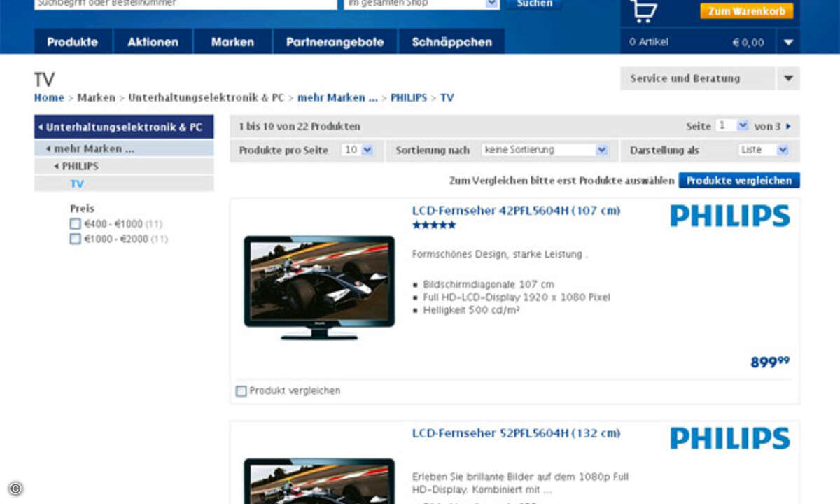Image resolution: width=840 pixels, height=504 pixels.
Task: Open the Seite page number dropdown
Action: (x=732, y=126)
